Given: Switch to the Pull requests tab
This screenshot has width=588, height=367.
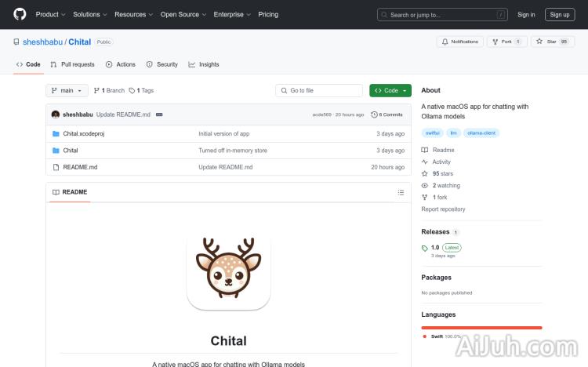Looking at the screenshot, I should (72, 64).
